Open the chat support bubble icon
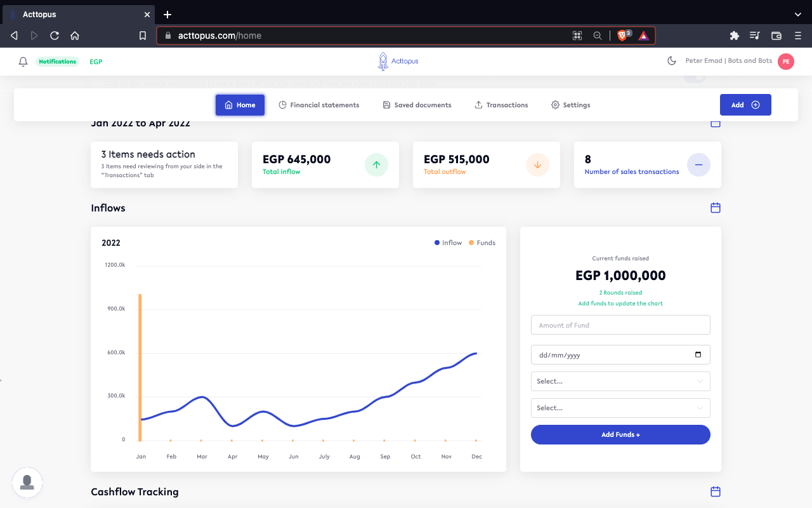The width and height of the screenshot is (812, 508). coord(27,483)
